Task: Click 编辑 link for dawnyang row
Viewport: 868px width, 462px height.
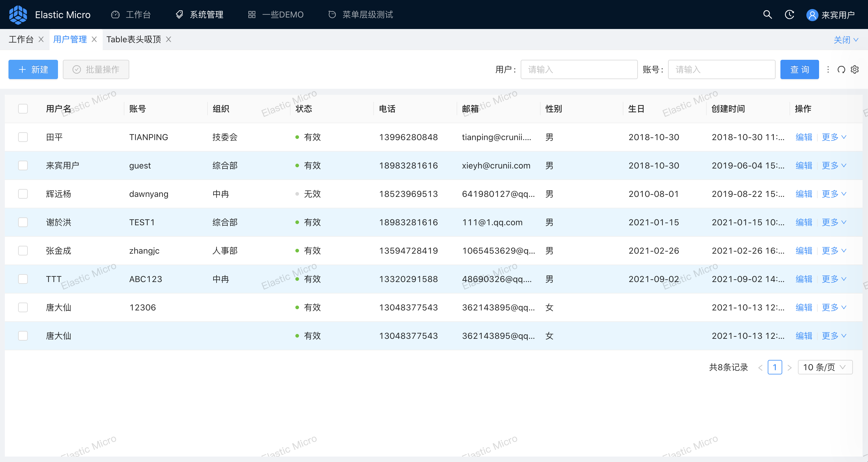Action: (804, 194)
